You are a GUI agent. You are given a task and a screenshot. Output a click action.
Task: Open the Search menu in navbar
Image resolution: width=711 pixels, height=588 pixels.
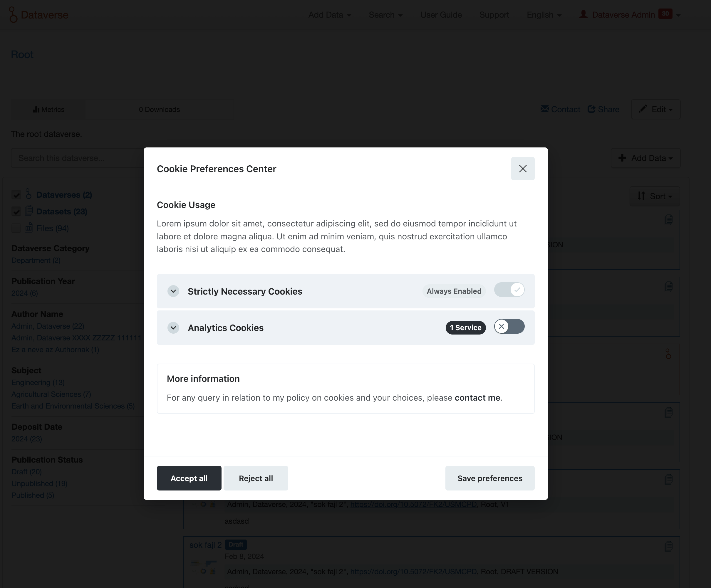click(385, 15)
